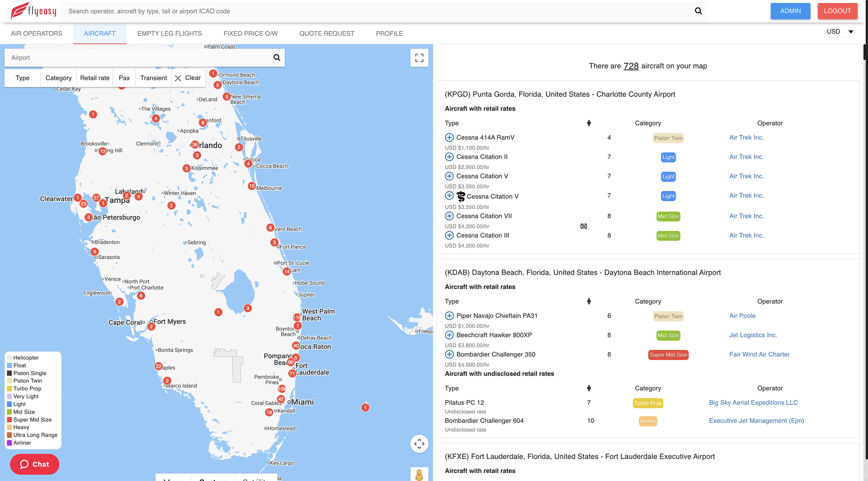Open the Profile tab
Image resolution: width=868 pixels, height=481 pixels.
390,34
